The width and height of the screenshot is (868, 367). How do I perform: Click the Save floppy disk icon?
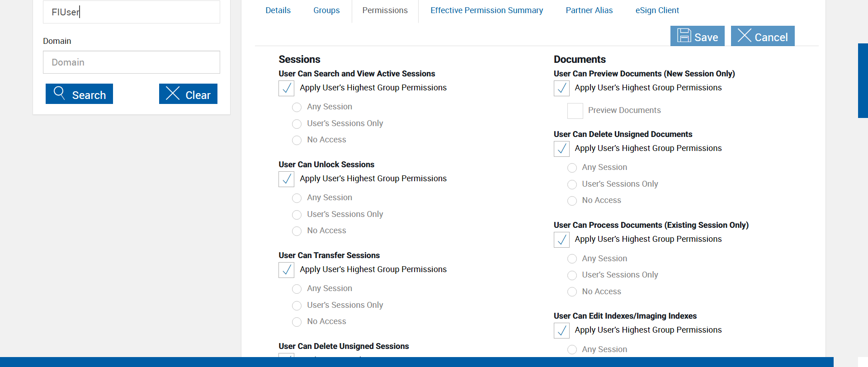pyautogui.click(x=684, y=36)
